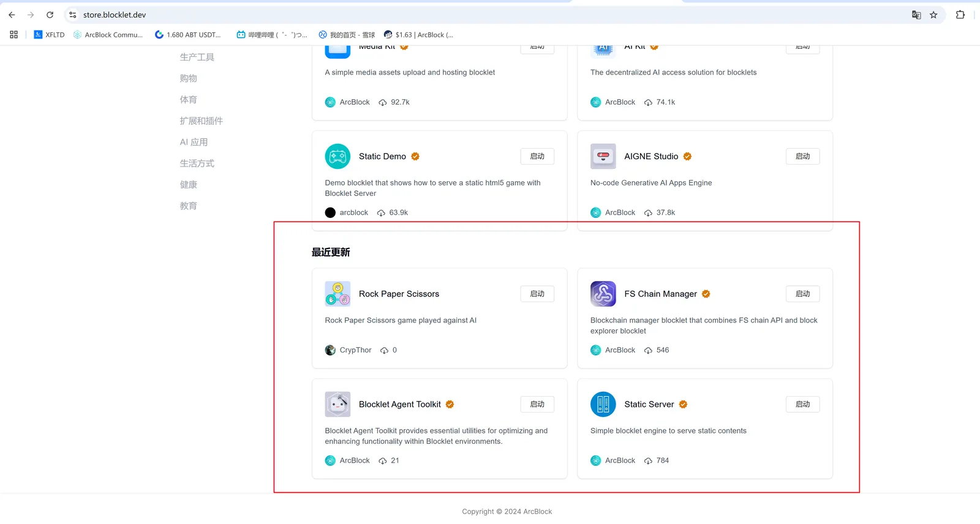Viewport: 980px width, 524px height.
Task: Open the $1.63 | ArcBlock bookmark
Action: click(418, 35)
